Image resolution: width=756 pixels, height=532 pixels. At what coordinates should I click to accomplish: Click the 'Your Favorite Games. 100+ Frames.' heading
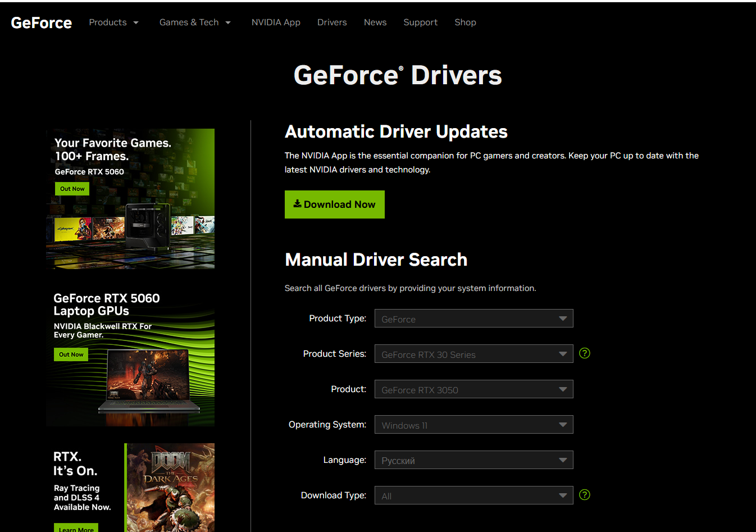point(113,149)
